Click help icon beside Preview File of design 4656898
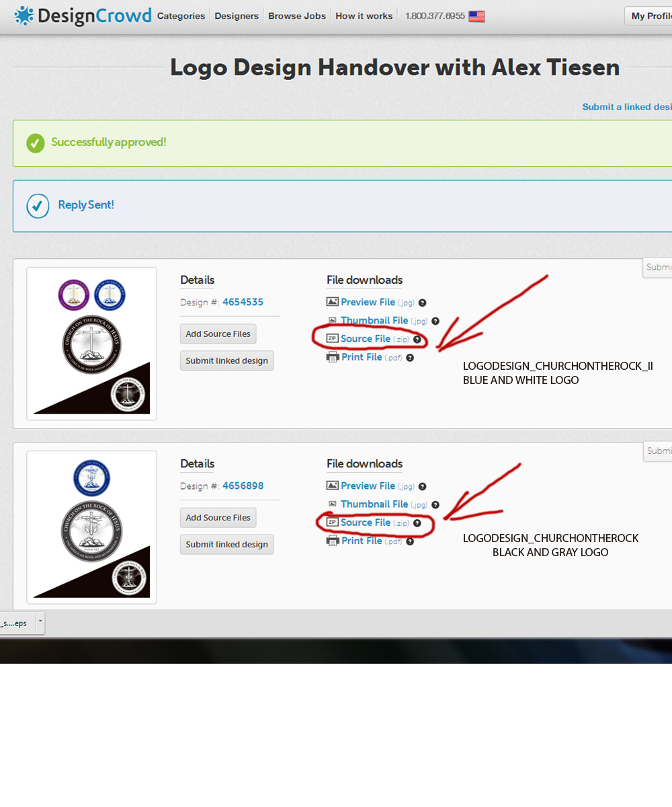672x807 pixels. [422, 486]
